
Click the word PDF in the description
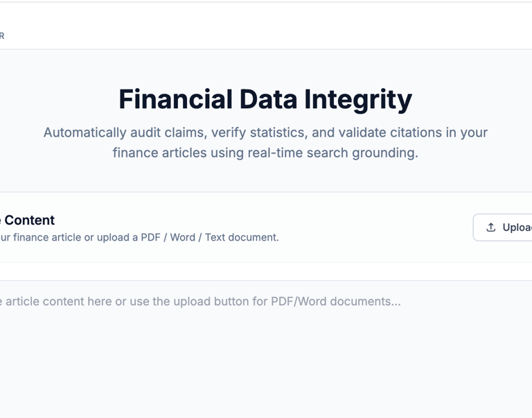[x=150, y=237]
